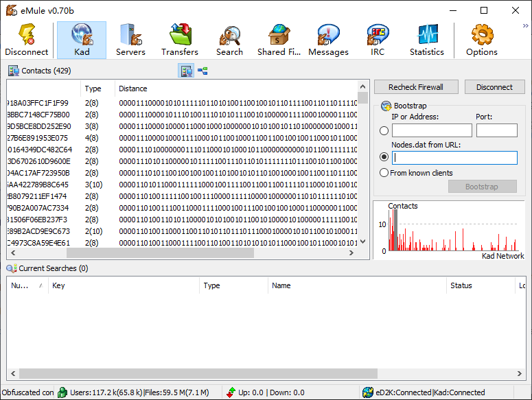Select the IP or Address radio button
The height and width of the screenshot is (400, 532).
384,131
